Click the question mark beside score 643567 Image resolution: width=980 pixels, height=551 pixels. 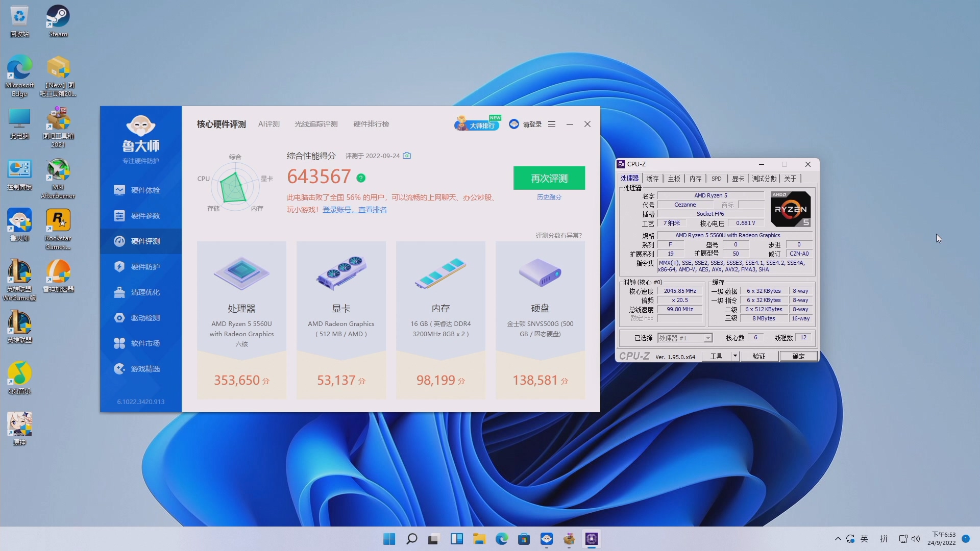tap(361, 178)
